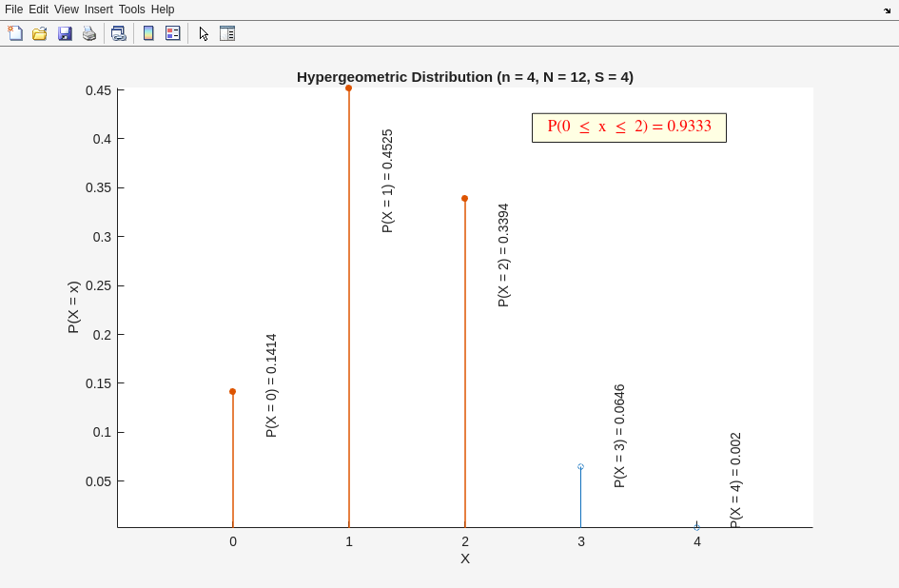Expand the View menu
The width and height of the screenshot is (899, 588).
67,10
